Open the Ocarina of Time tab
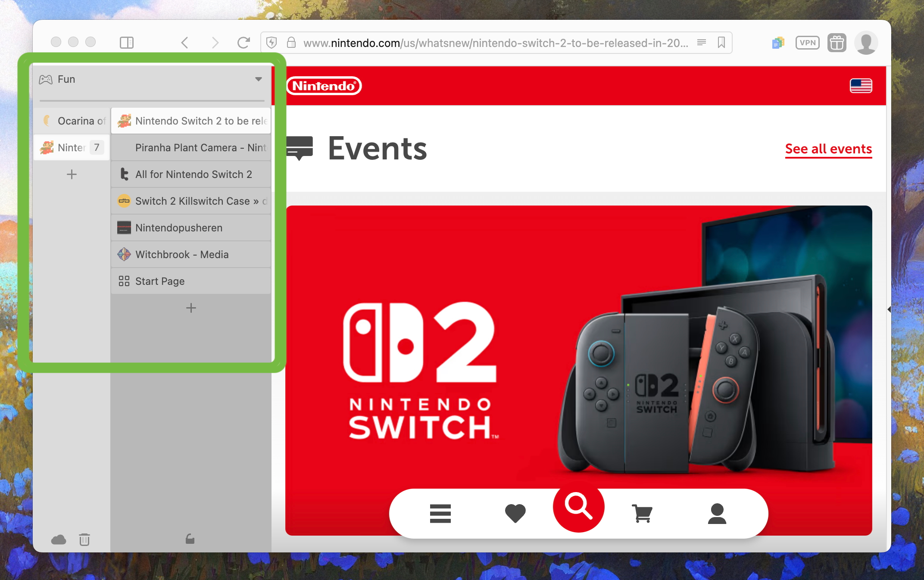924x580 pixels. 72,121
